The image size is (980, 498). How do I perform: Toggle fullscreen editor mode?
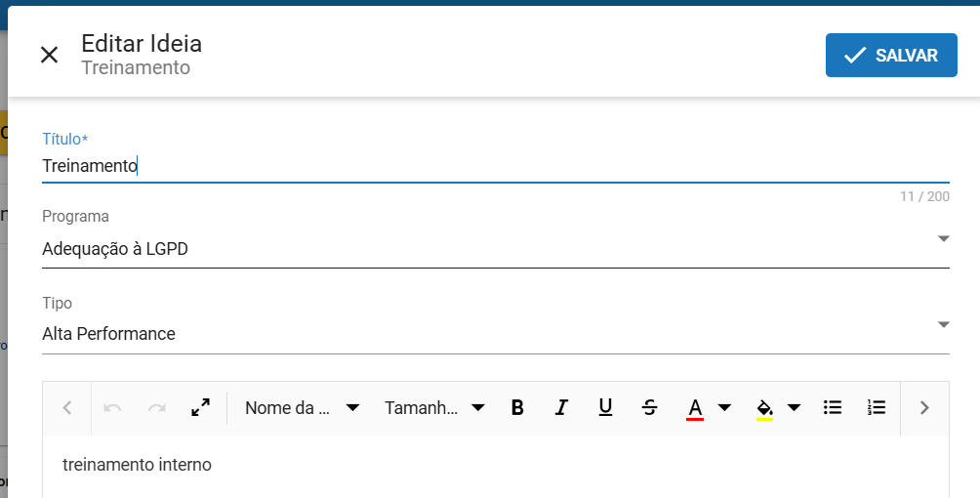tap(200, 408)
